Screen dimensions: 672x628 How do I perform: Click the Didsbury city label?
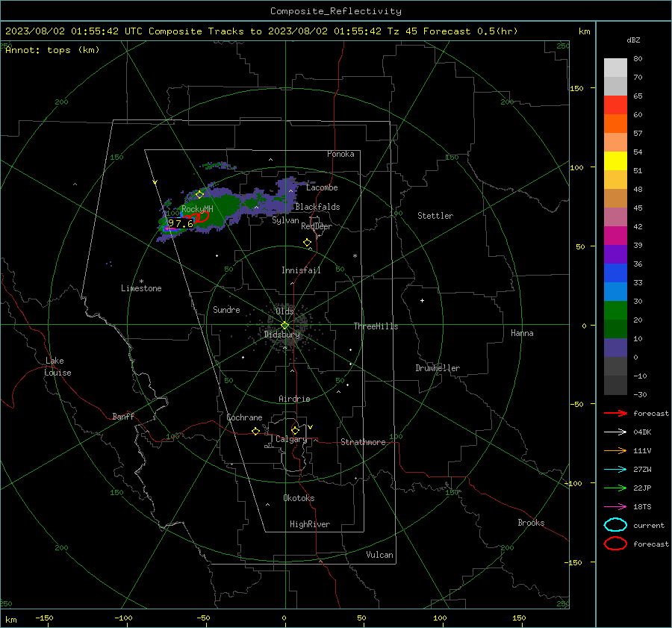[x=282, y=335]
